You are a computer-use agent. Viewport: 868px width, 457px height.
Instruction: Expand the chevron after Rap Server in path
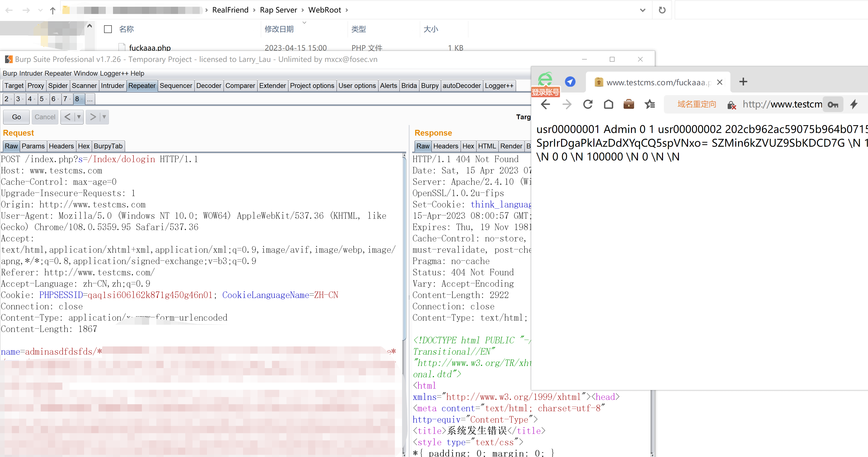click(303, 10)
